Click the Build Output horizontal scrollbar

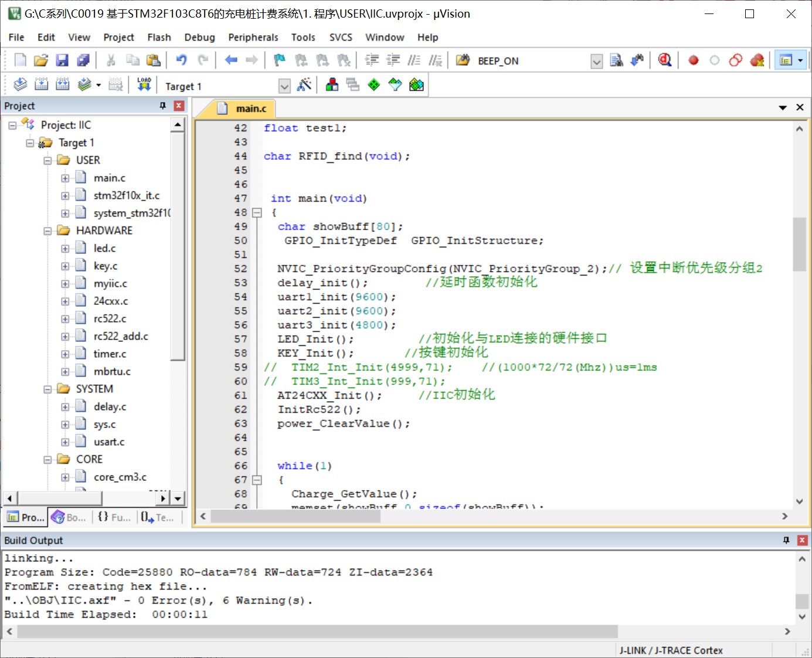point(317,631)
